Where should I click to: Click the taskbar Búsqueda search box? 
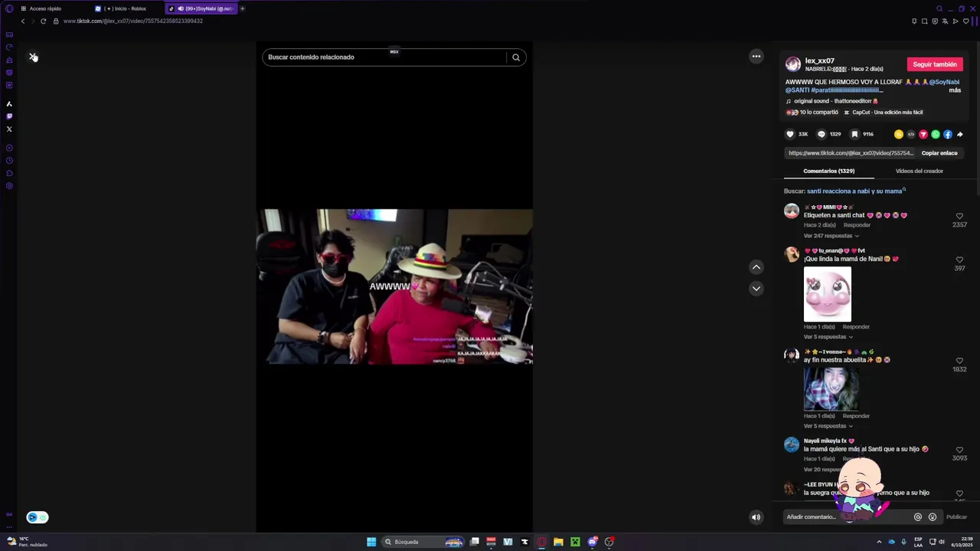coord(423,542)
